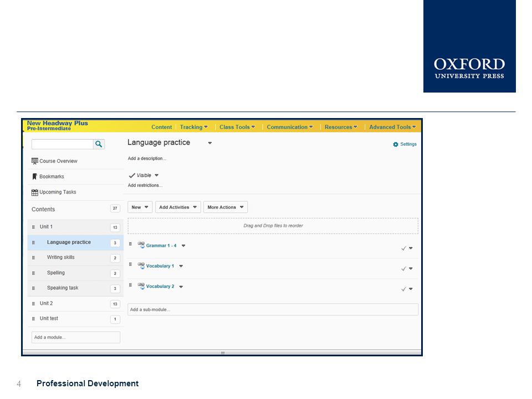Click Add a description text
This screenshot has width=532, height=399.
point(147,158)
